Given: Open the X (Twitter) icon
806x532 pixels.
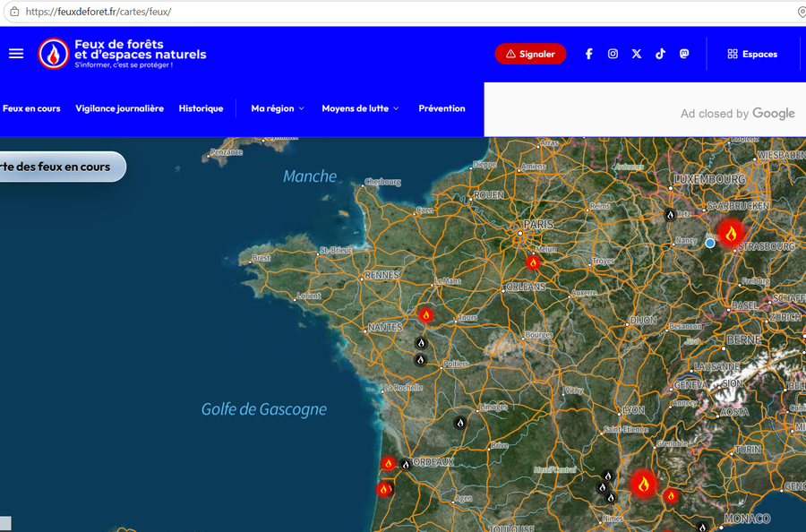Looking at the screenshot, I should click(x=637, y=54).
